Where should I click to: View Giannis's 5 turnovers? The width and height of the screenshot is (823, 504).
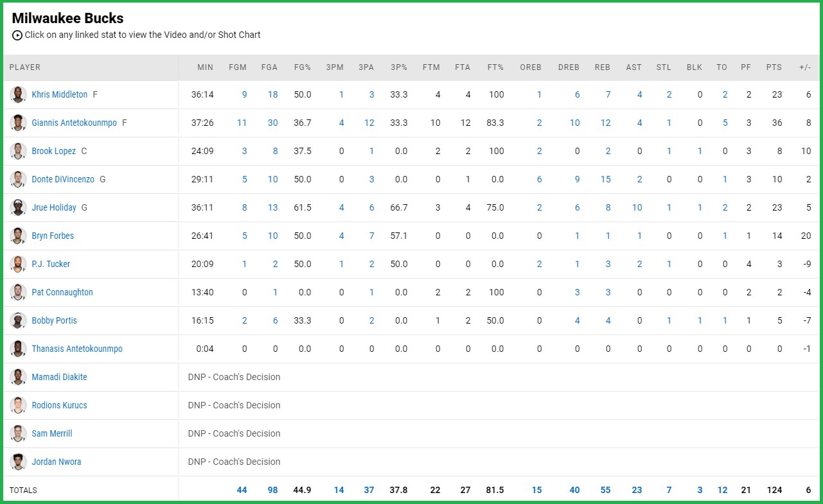[x=725, y=123]
